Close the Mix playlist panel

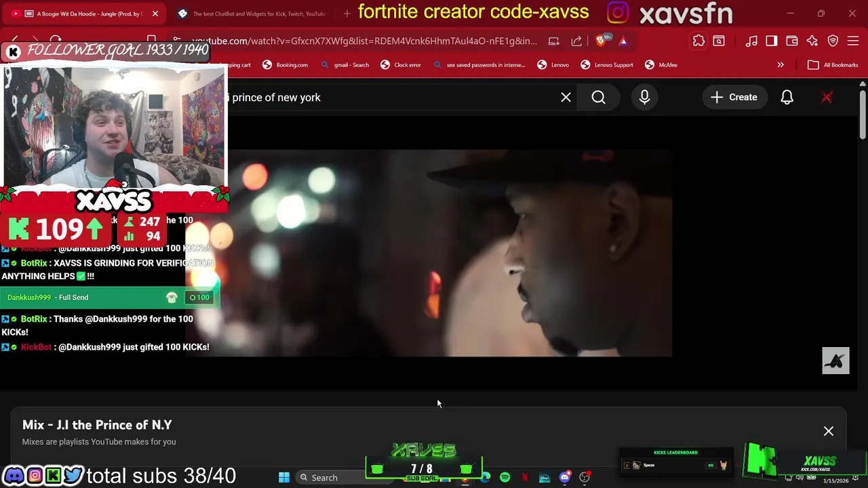point(829,431)
